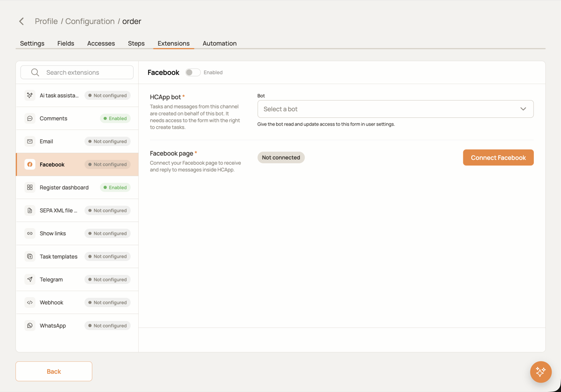
Task: Go to the Steps tab
Action: 137,43
